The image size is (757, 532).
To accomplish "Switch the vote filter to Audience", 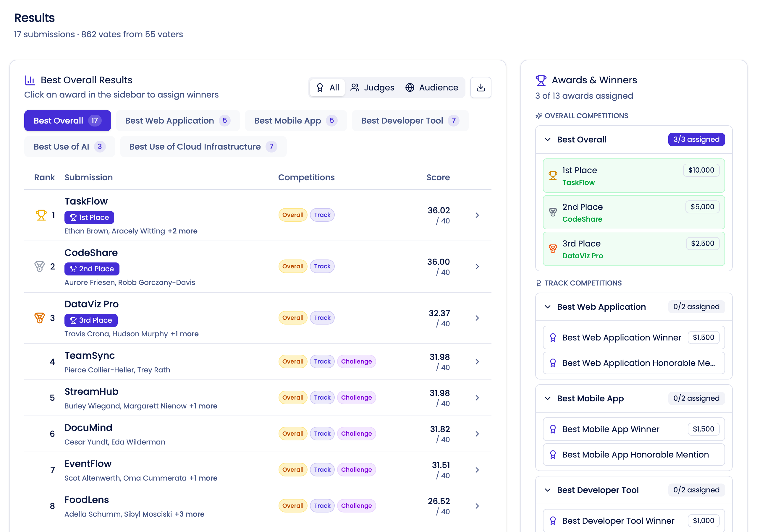I will click(432, 87).
